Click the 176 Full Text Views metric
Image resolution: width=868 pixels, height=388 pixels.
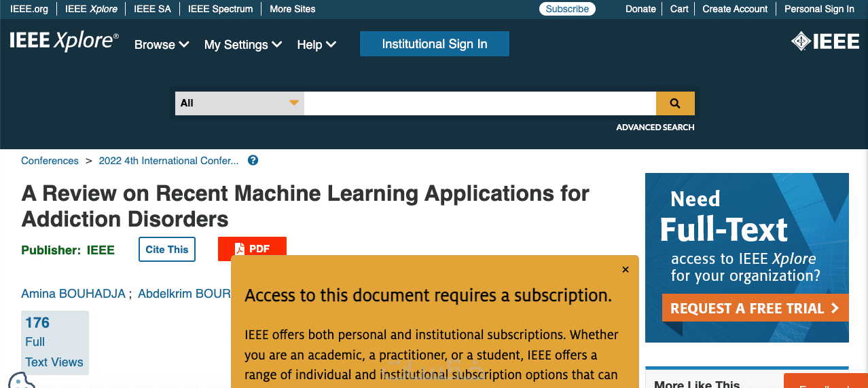54,343
